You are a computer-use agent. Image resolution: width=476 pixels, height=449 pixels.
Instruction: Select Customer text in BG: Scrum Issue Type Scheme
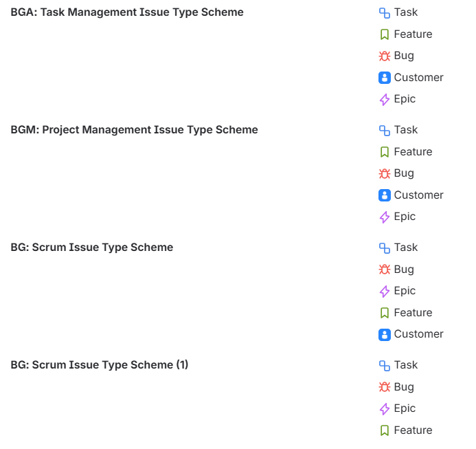tap(418, 334)
